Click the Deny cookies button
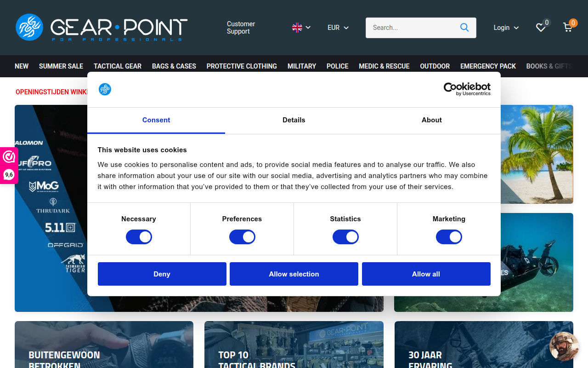588x368 pixels. coord(162,274)
